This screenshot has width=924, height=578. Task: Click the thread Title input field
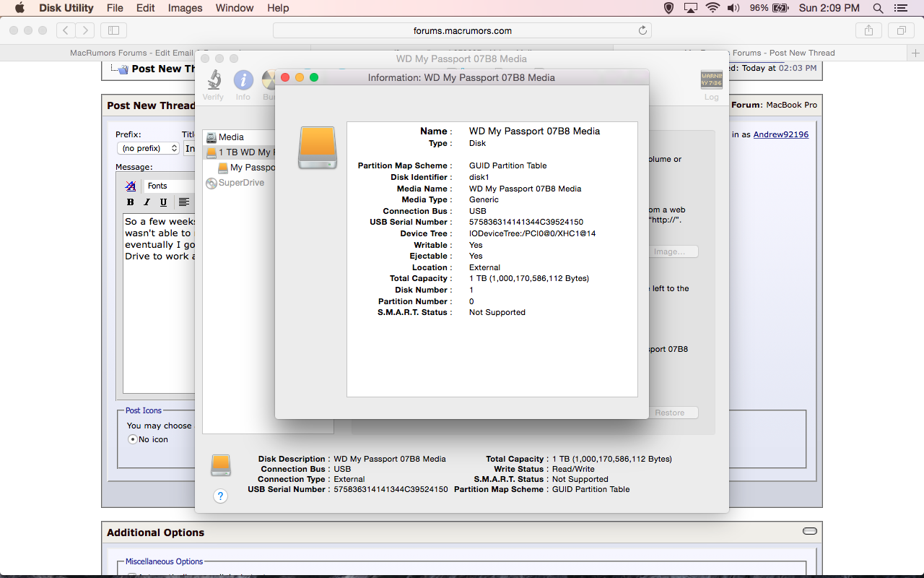point(189,148)
